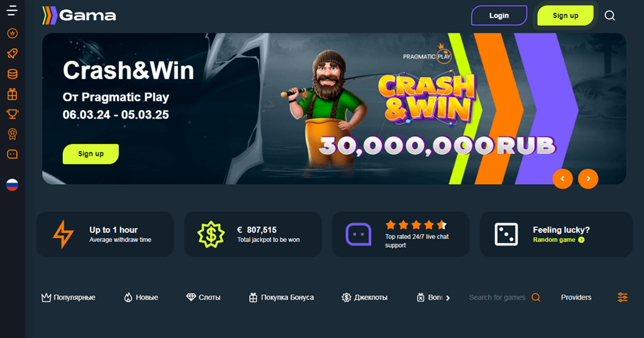Open the gift box icon in the sidebar
Viewport: 644px width, 338px height.
13,94
